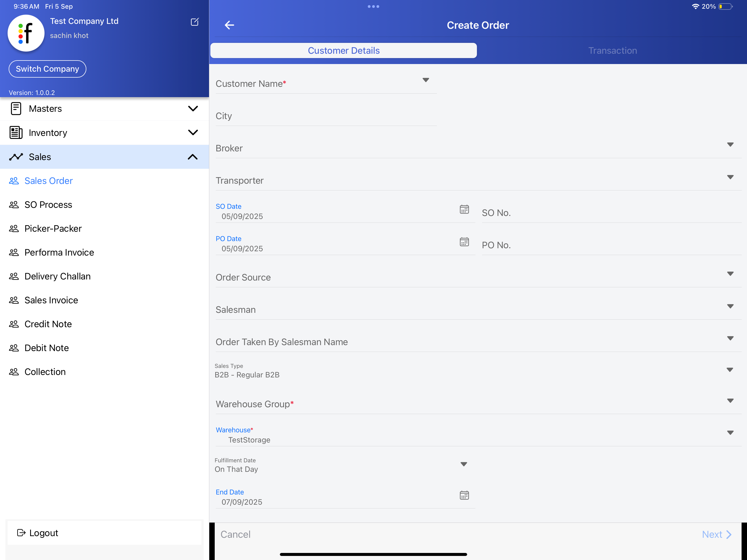Screen dimensions: 747x560
Task: Click the End Date value 07/09/2025
Action: point(242,502)
